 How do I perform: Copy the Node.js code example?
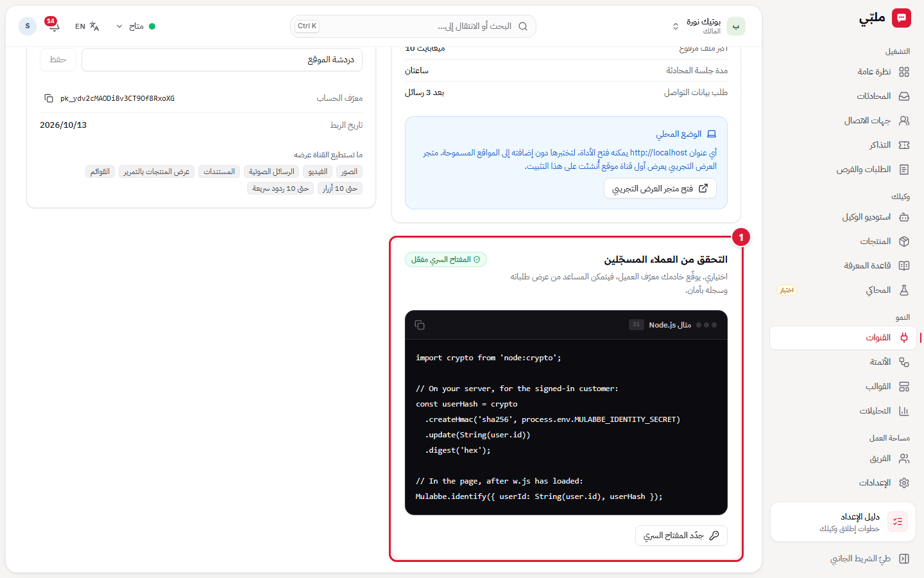coord(420,325)
